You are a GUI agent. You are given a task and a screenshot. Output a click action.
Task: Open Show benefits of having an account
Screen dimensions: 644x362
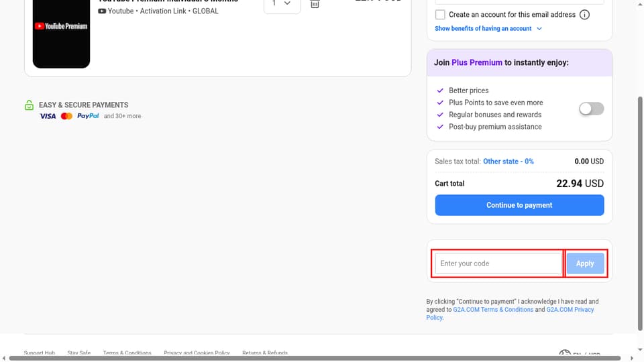(x=483, y=29)
